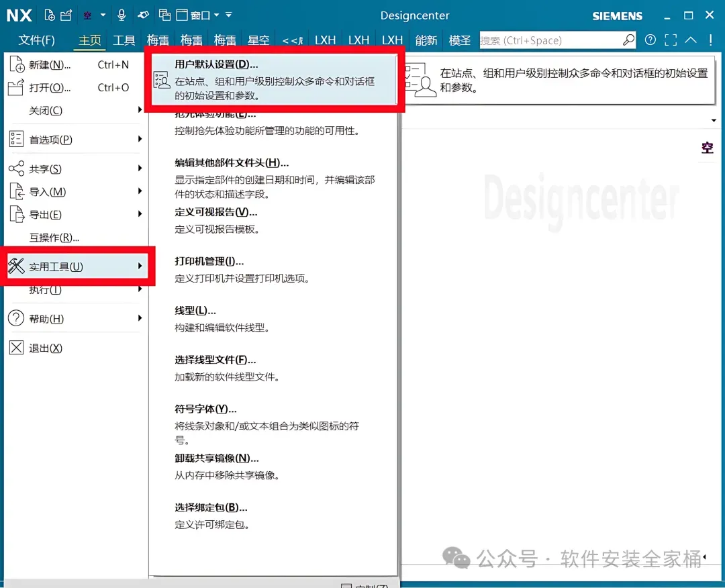Screen dimensions: 725x588
Task: Switch to the 模圣 ribbon tab
Action: [460, 40]
